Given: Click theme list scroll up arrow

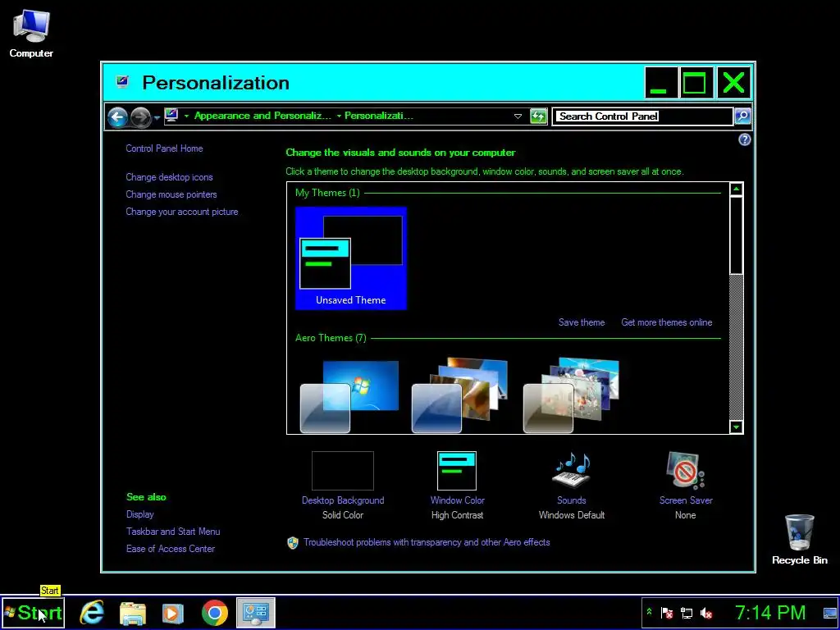Looking at the screenshot, I should [x=736, y=189].
